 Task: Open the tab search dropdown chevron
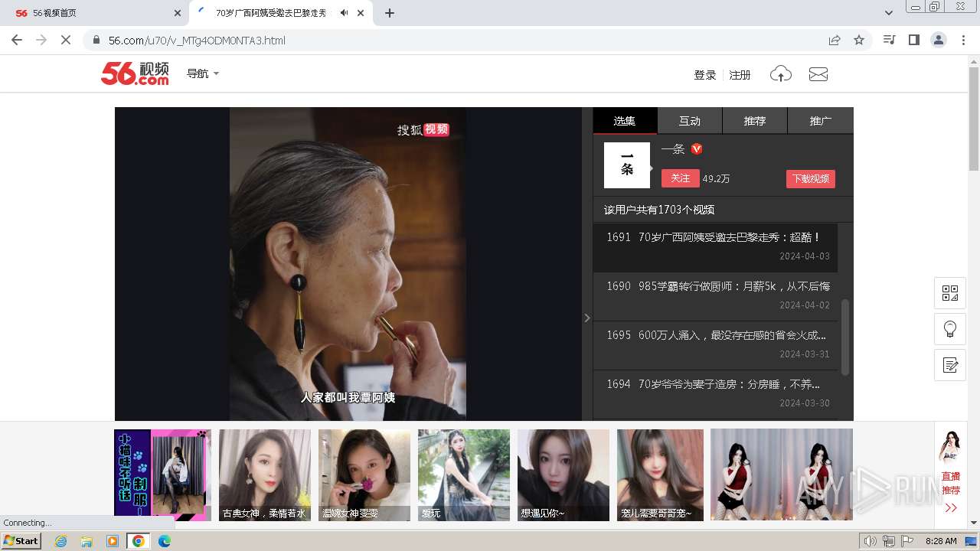(889, 13)
